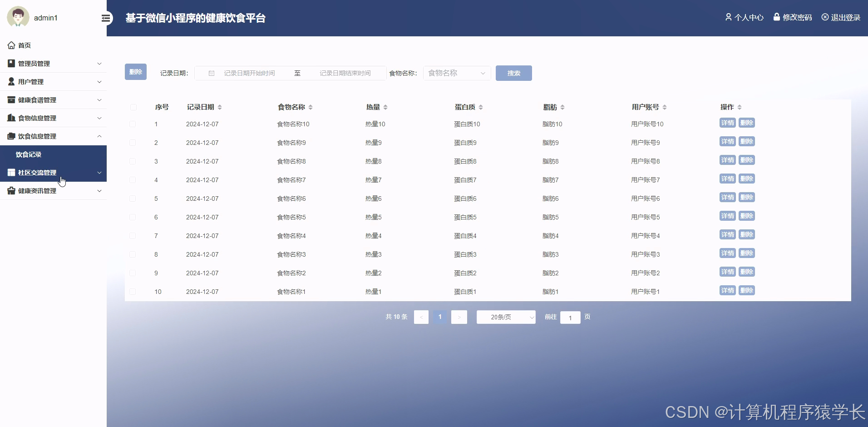Click the 退出登录 logout icon

[x=825, y=17]
